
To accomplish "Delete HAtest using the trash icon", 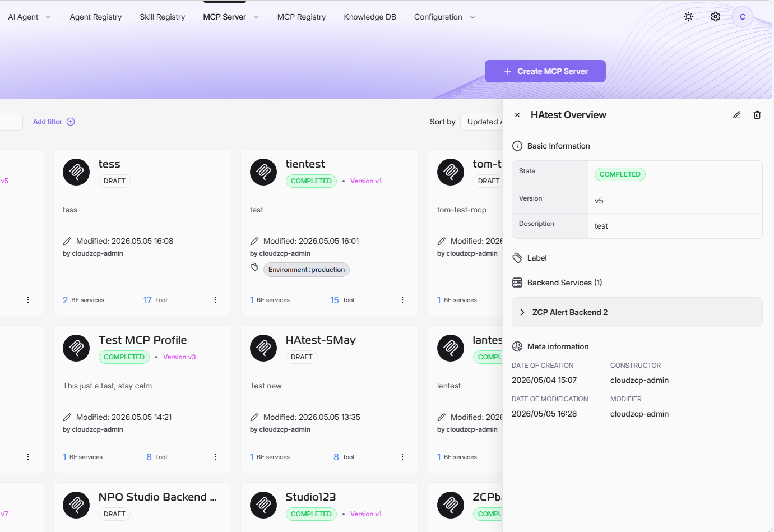I will (757, 115).
